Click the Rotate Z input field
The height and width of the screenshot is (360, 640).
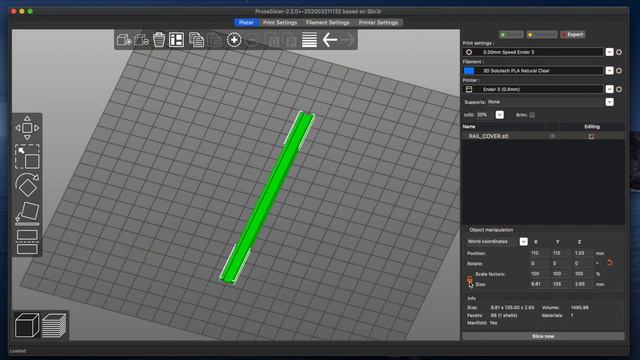coord(582,263)
